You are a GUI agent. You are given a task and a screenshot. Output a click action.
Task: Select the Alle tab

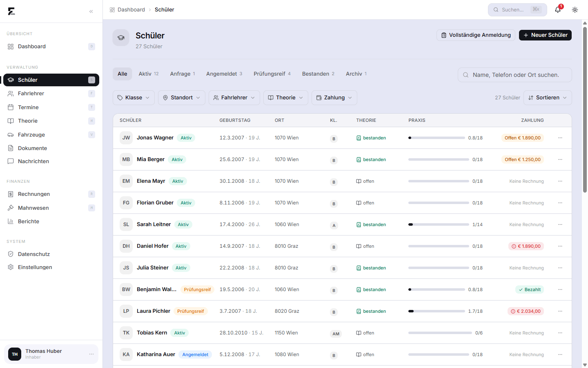click(122, 74)
